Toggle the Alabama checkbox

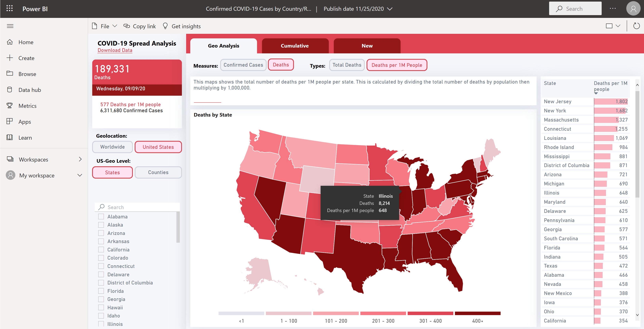101,216
